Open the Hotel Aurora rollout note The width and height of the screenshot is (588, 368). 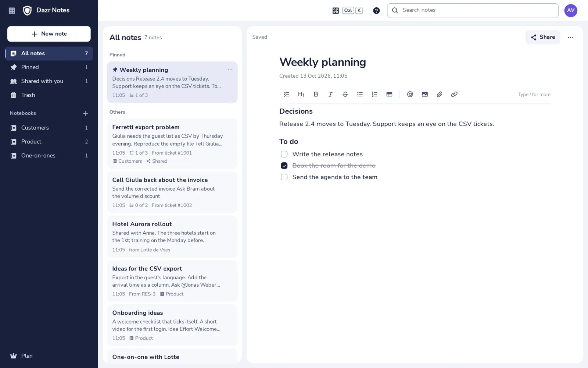click(x=172, y=237)
